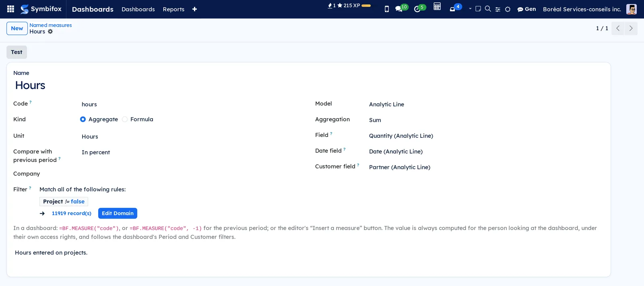
Task: Open the sticky note icon
Action: pyautogui.click(x=478, y=8)
